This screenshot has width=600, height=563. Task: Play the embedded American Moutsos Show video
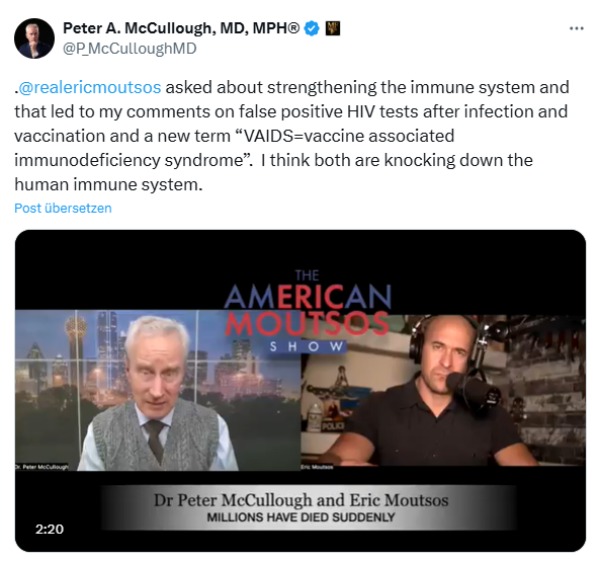pyautogui.click(x=300, y=391)
